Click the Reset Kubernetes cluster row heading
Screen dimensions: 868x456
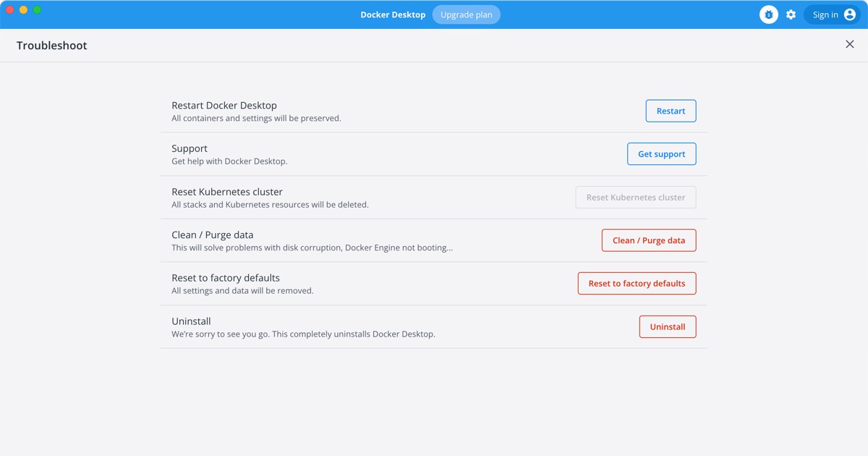pyautogui.click(x=227, y=192)
